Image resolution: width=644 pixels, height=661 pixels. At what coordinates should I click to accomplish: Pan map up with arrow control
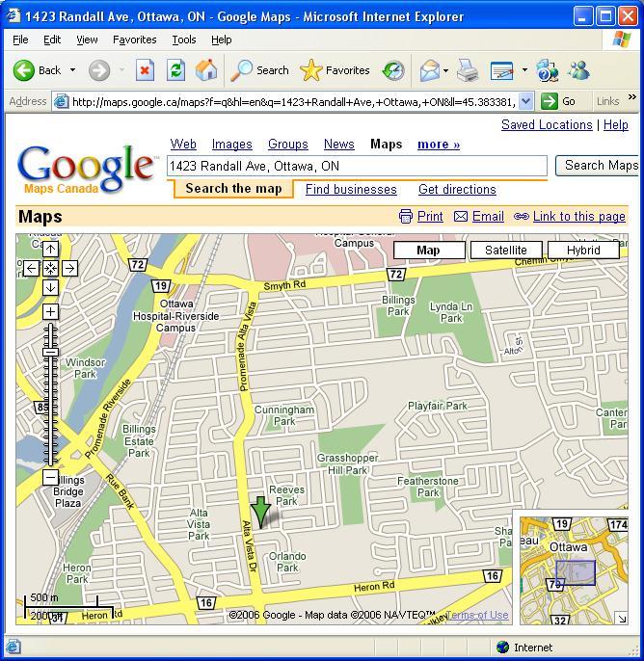pyautogui.click(x=50, y=249)
